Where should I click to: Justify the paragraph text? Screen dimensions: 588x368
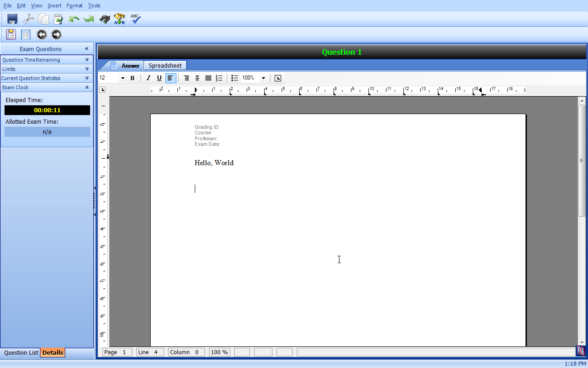point(208,78)
